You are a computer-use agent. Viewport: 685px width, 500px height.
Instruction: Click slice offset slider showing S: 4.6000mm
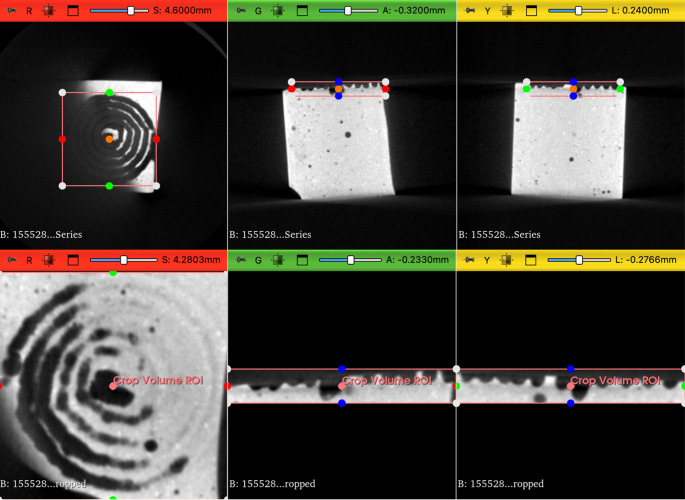coord(119,10)
